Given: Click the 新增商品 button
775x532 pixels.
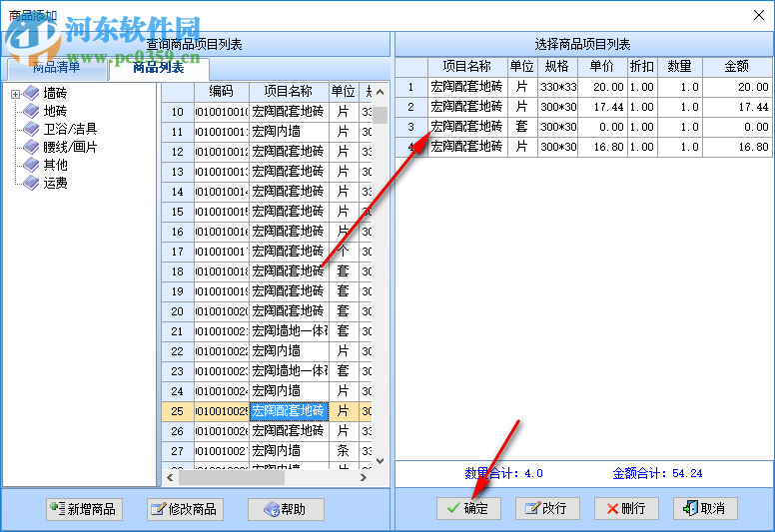Looking at the screenshot, I should [x=84, y=509].
